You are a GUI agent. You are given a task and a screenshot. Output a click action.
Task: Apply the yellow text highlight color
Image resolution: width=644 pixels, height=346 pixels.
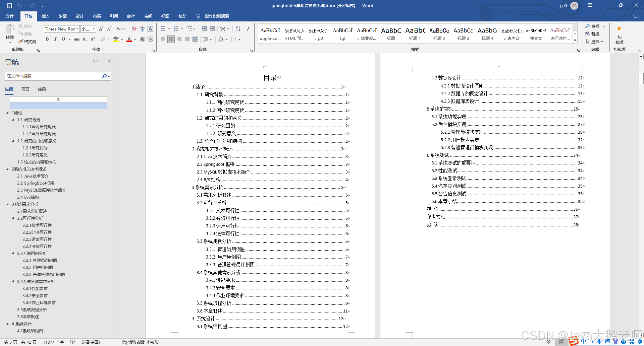pos(116,39)
